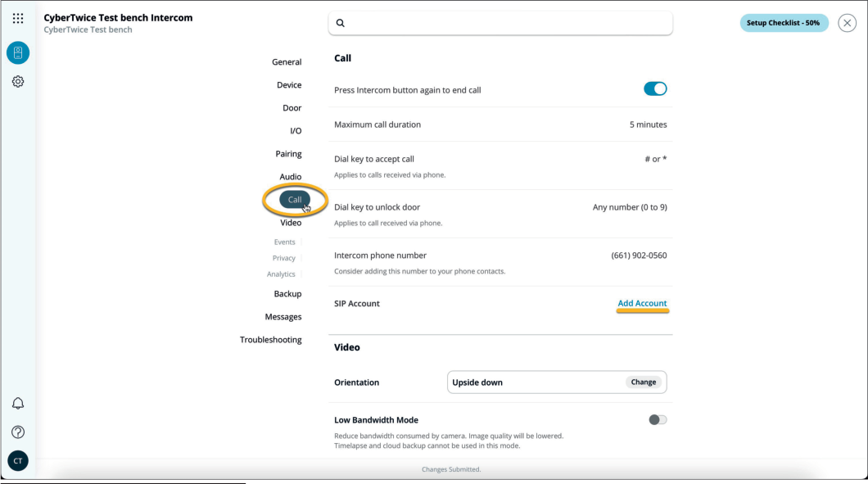Open the Maximum call duration setting row

click(500, 124)
